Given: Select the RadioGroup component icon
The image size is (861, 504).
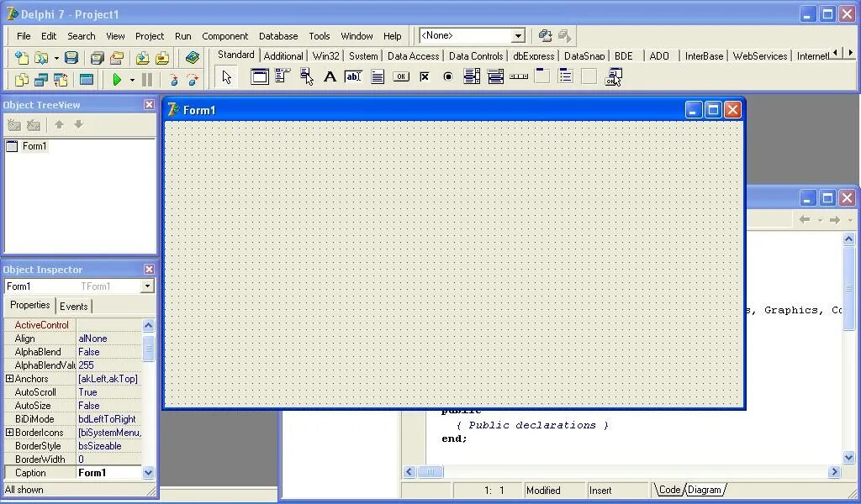Looking at the screenshot, I should pyautogui.click(x=566, y=76).
